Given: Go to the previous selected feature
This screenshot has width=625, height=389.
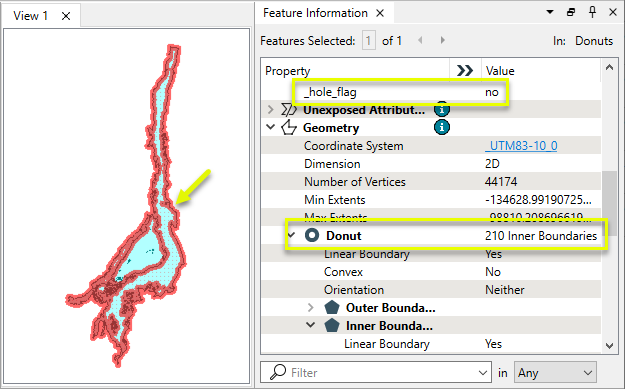Looking at the screenshot, I should [x=420, y=40].
